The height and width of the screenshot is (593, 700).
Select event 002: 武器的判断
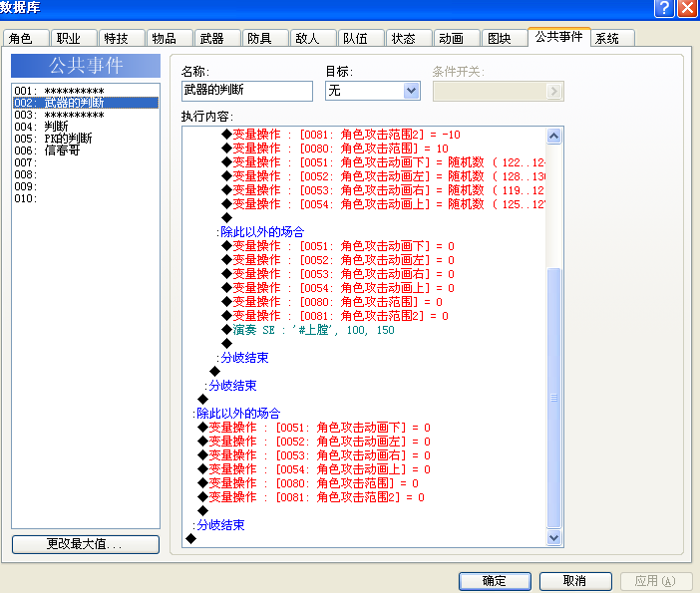point(86,103)
